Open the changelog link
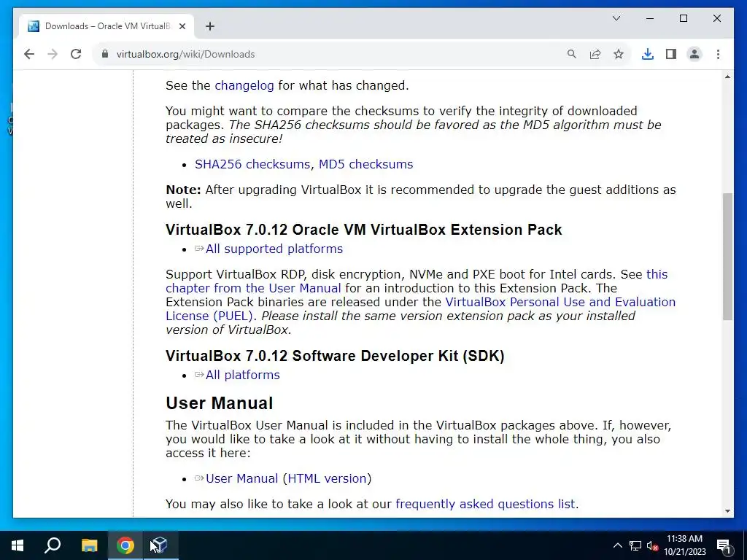The width and height of the screenshot is (747, 560). pos(244,86)
